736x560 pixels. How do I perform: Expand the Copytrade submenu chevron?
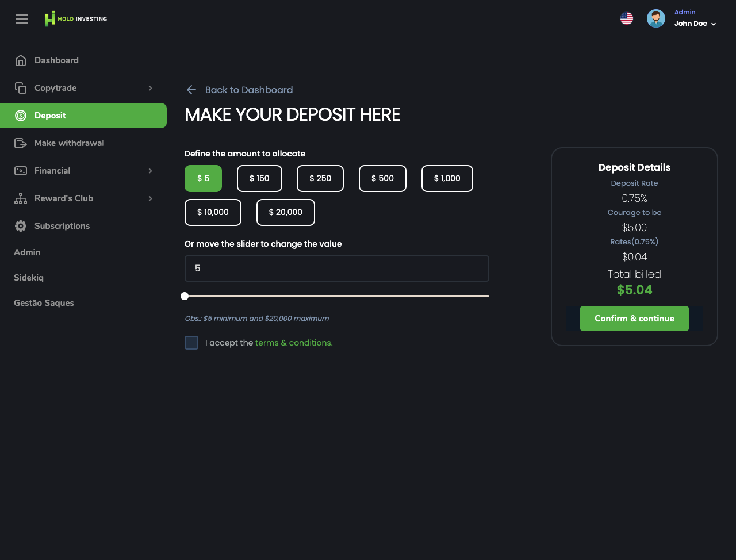[150, 88]
